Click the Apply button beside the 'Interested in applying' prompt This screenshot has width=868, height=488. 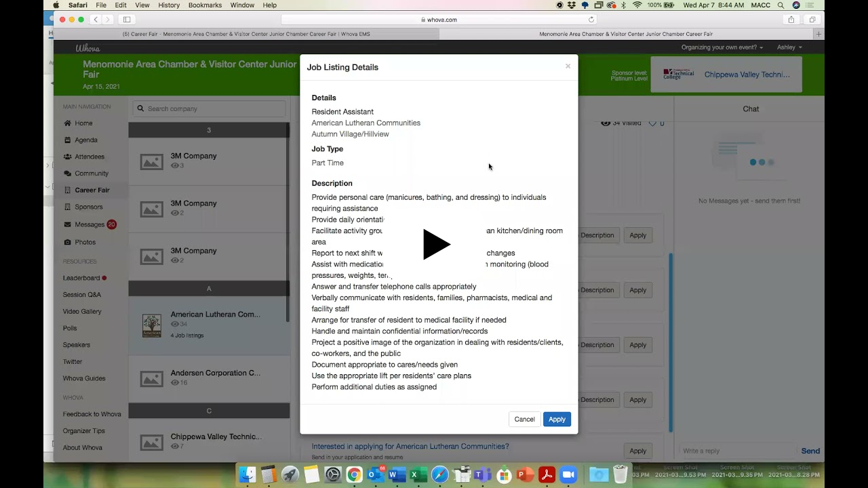click(x=637, y=451)
